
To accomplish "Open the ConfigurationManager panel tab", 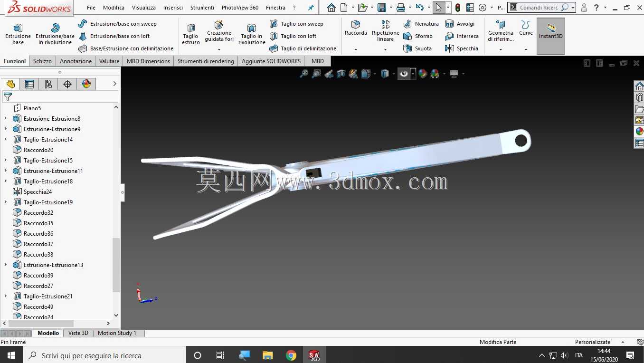I will pos(48,84).
